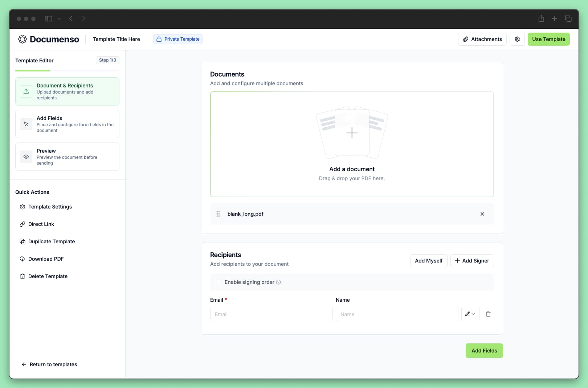Viewport: 588px width, 388px height.
Task: Remove blank_long.pdf using the X icon
Action: (x=482, y=214)
